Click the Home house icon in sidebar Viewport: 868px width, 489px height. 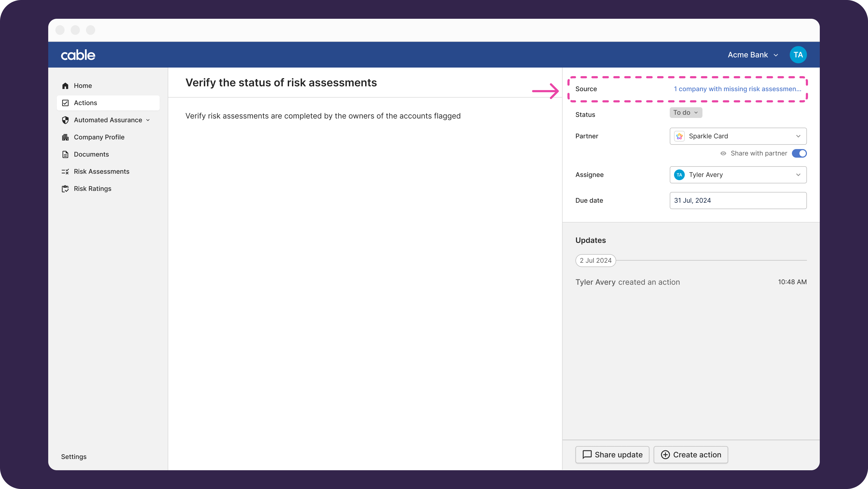click(x=65, y=86)
